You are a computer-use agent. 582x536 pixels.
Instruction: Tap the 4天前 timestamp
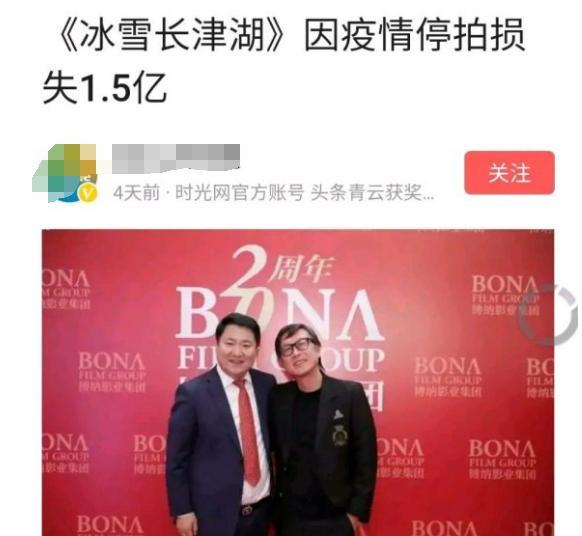point(137,193)
